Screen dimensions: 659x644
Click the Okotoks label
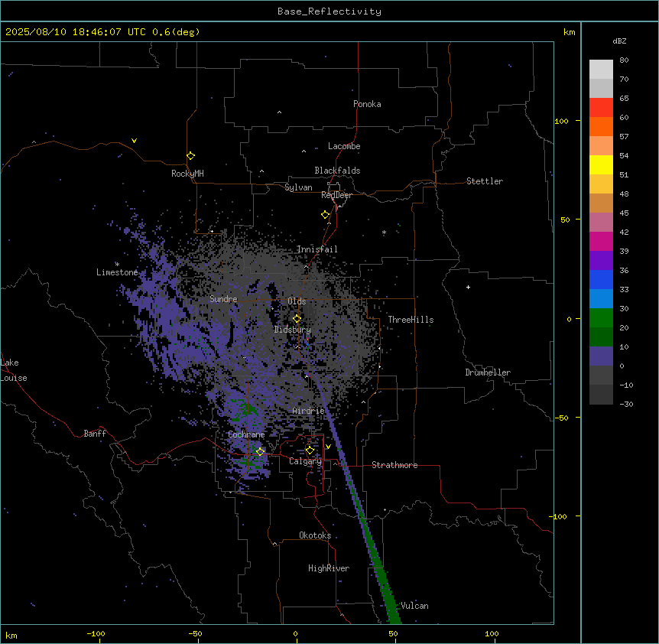315,535
